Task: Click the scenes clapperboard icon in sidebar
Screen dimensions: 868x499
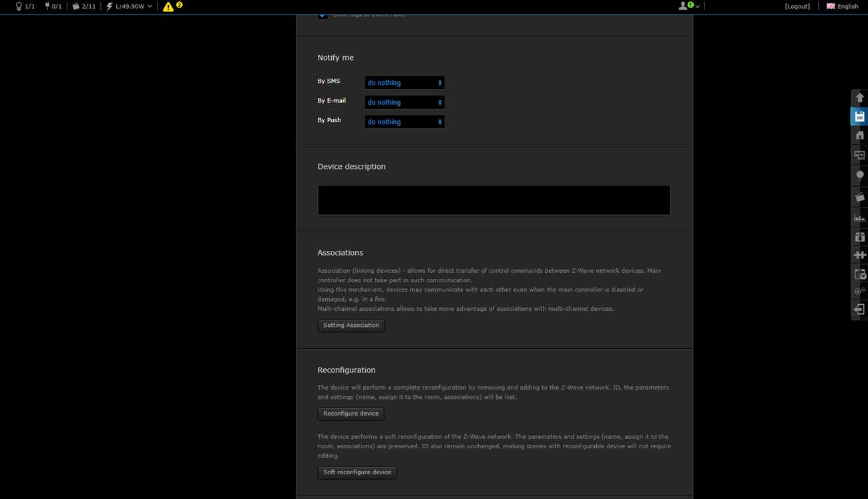Action: tap(859, 197)
